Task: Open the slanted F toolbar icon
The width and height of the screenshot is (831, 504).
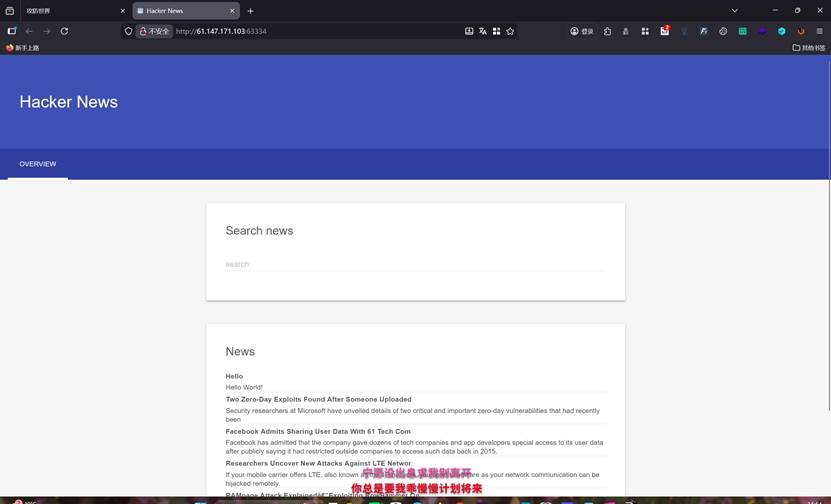Action: tap(703, 31)
